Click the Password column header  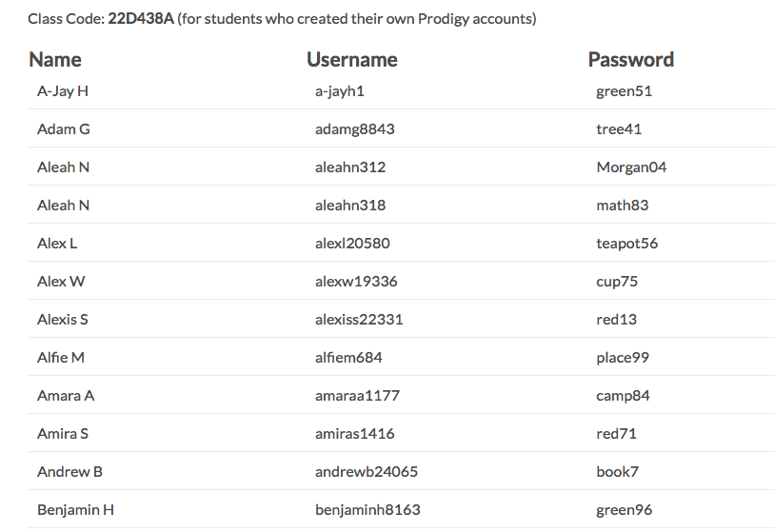point(630,60)
